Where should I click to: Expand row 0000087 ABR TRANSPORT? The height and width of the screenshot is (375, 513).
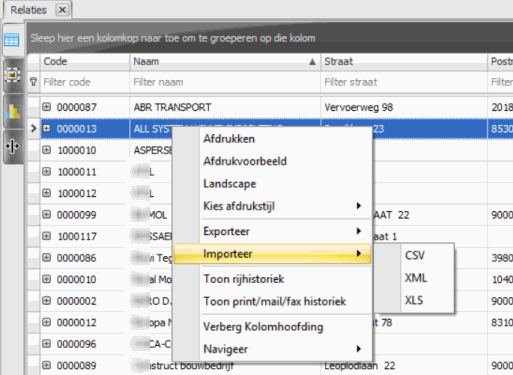pyautogui.click(x=47, y=107)
